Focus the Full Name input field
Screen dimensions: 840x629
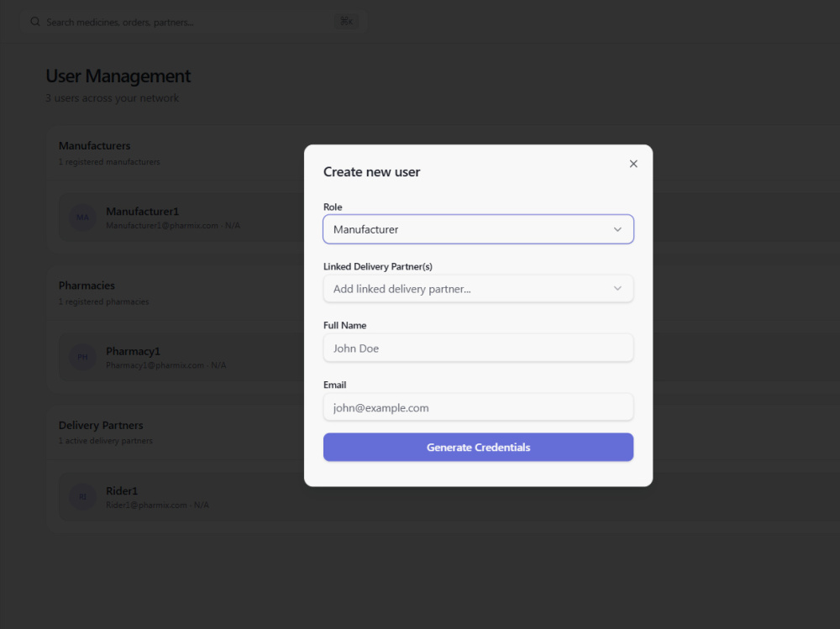click(x=479, y=349)
